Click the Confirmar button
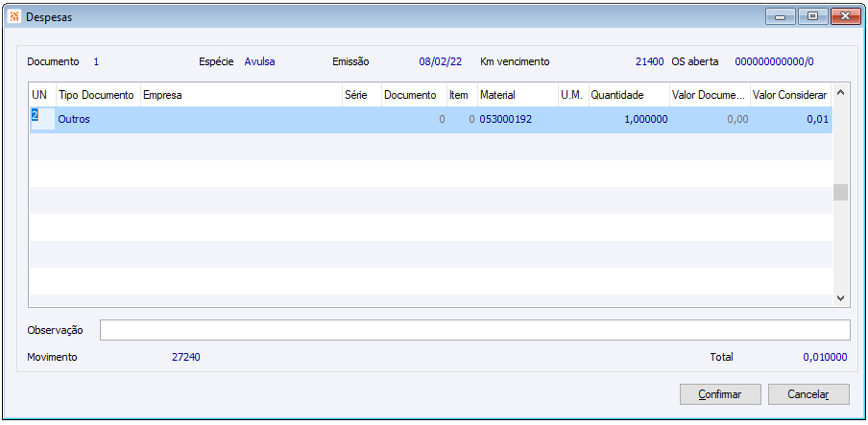The height and width of the screenshot is (425, 868). point(720,394)
